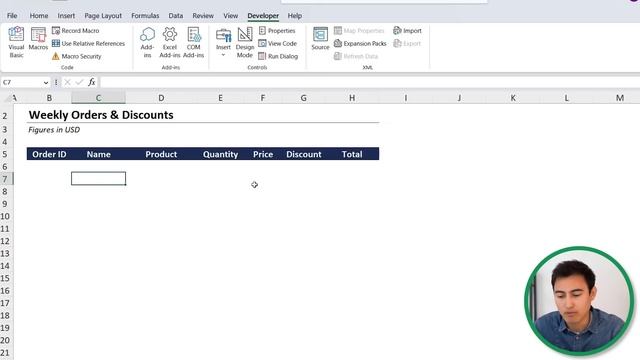The image size is (640, 360).
Task: Click the Select All corner triangle
Action: click(8, 98)
